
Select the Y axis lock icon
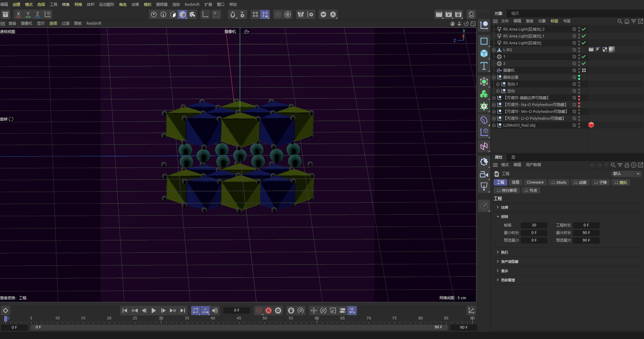tap(28, 14)
